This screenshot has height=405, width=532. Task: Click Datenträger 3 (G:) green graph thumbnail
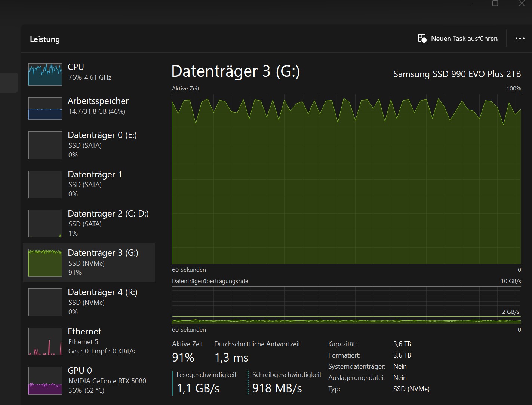45,263
